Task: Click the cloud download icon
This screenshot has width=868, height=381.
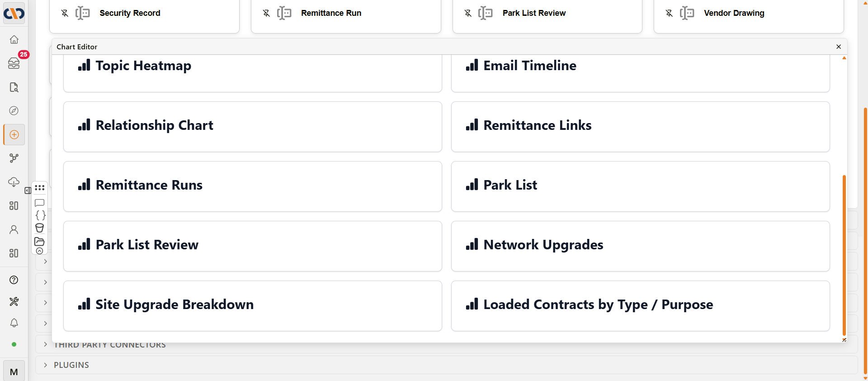Action: click(x=14, y=182)
